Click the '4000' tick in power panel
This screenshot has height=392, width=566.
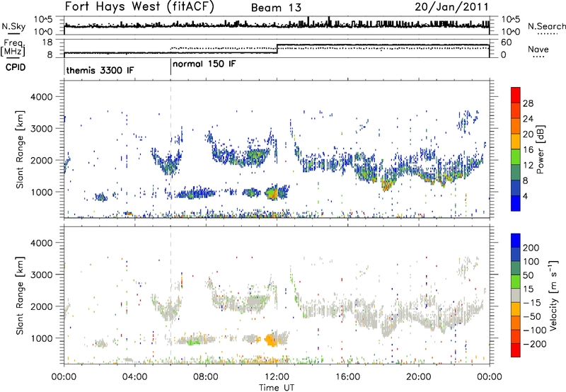pyautogui.click(x=41, y=97)
